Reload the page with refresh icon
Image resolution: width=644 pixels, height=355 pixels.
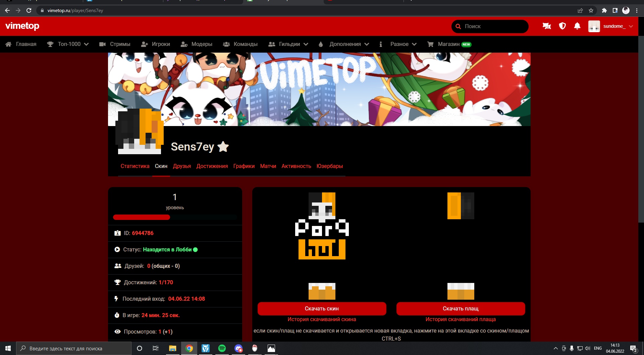[29, 10]
